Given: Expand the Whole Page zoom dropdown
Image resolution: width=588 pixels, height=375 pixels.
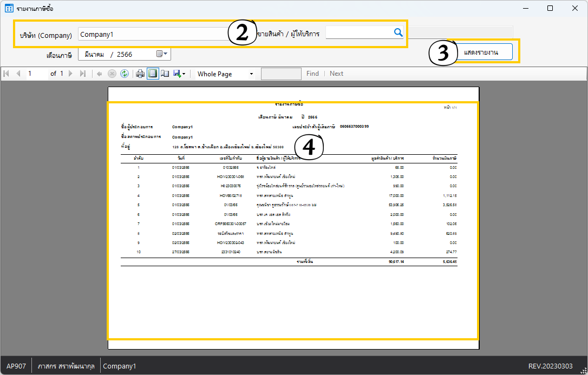Looking at the screenshot, I should (251, 74).
